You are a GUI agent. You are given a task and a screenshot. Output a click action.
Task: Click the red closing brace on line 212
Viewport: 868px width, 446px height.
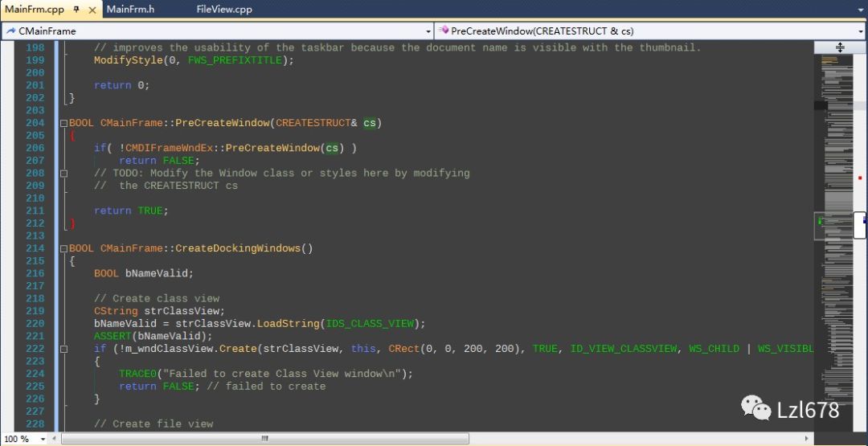[x=72, y=223]
